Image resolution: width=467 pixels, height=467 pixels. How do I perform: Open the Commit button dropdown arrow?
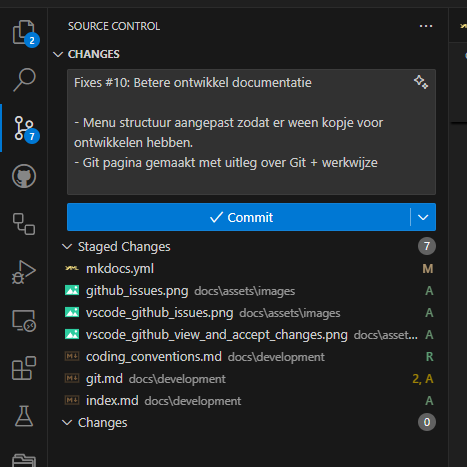(x=423, y=217)
